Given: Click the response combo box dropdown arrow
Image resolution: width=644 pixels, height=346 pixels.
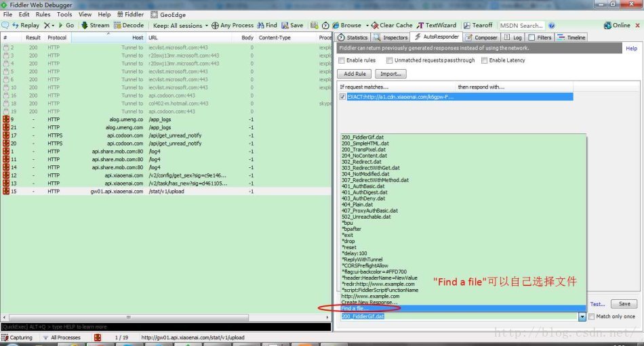Looking at the screenshot, I should [582, 316].
